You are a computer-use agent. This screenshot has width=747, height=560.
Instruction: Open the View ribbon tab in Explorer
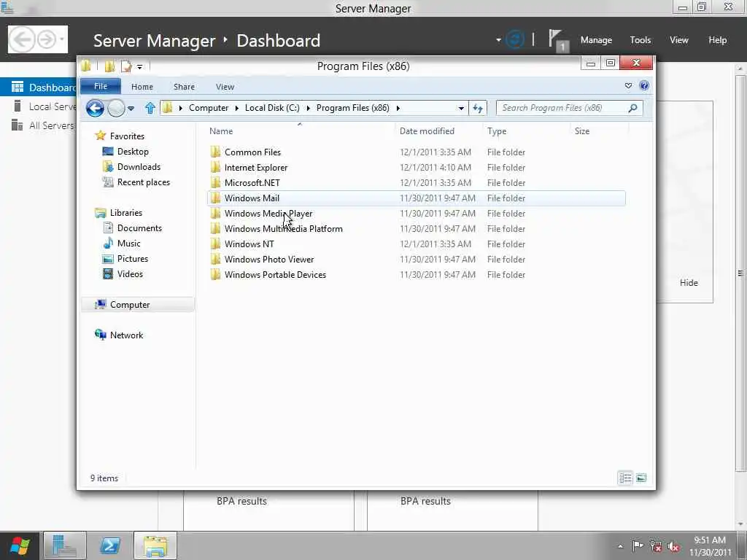coord(225,87)
